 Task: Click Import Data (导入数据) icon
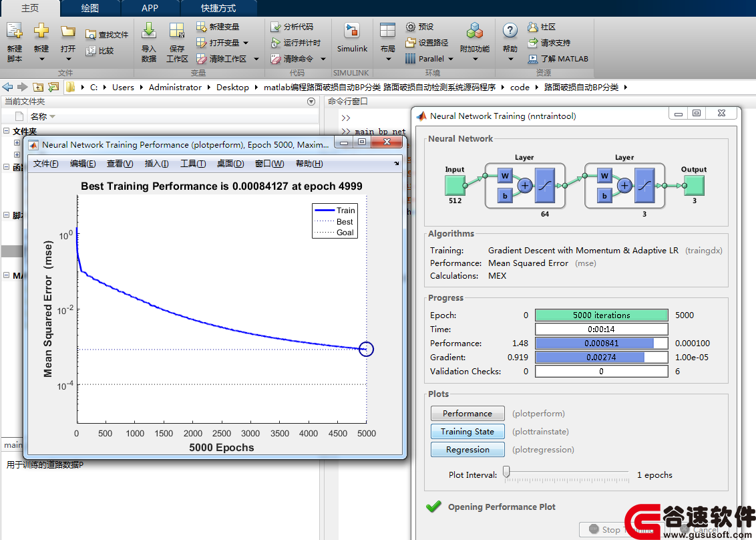click(x=149, y=31)
